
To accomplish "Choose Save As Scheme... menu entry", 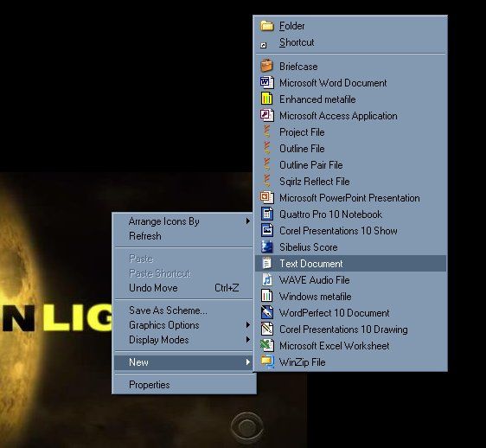I will pos(168,310).
